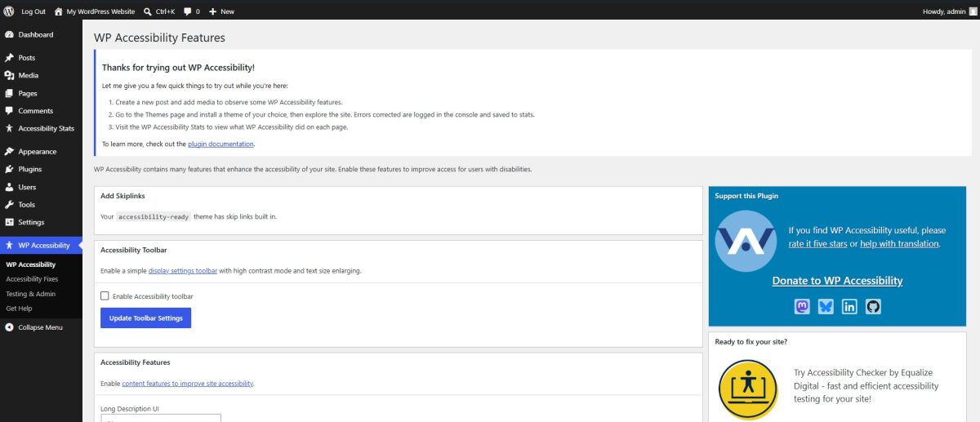
Task: Open Dashboard via its gauge icon
Action: tap(9, 34)
